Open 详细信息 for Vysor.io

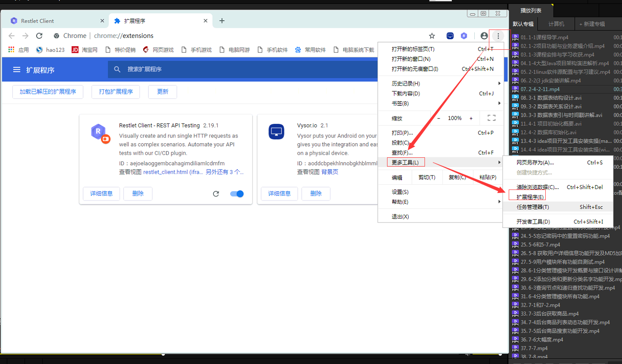coord(279,193)
